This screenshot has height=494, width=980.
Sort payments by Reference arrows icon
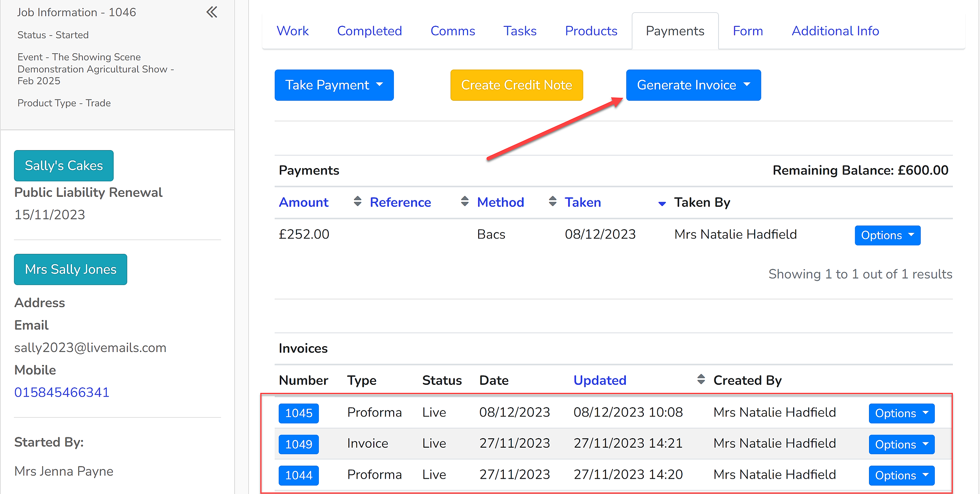click(465, 201)
